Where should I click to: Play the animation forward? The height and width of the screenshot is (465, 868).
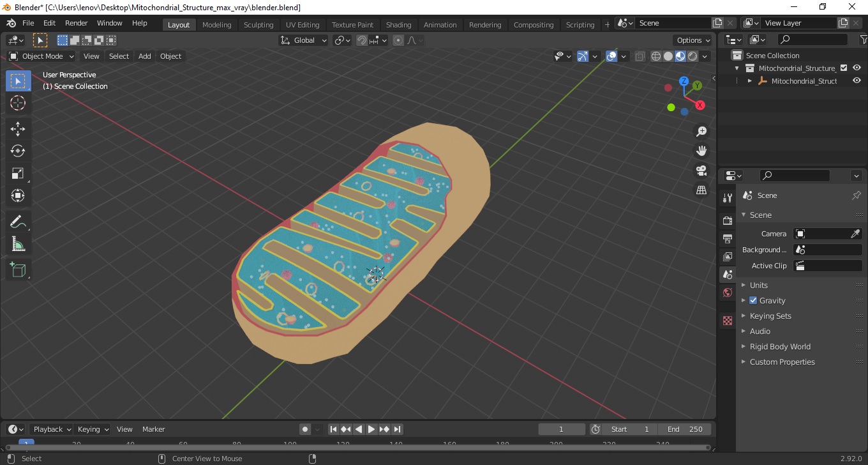(371, 429)
